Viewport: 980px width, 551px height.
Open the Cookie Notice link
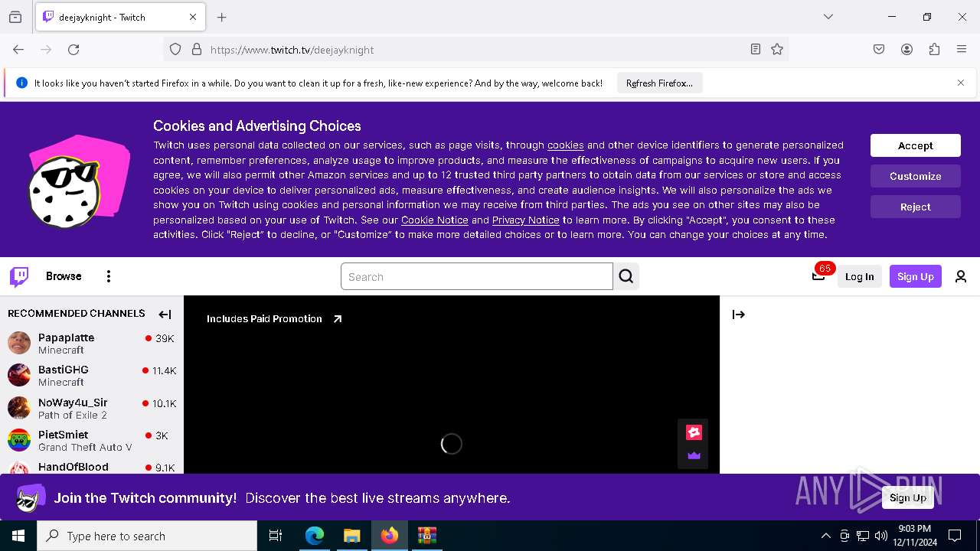pos(435,220)
